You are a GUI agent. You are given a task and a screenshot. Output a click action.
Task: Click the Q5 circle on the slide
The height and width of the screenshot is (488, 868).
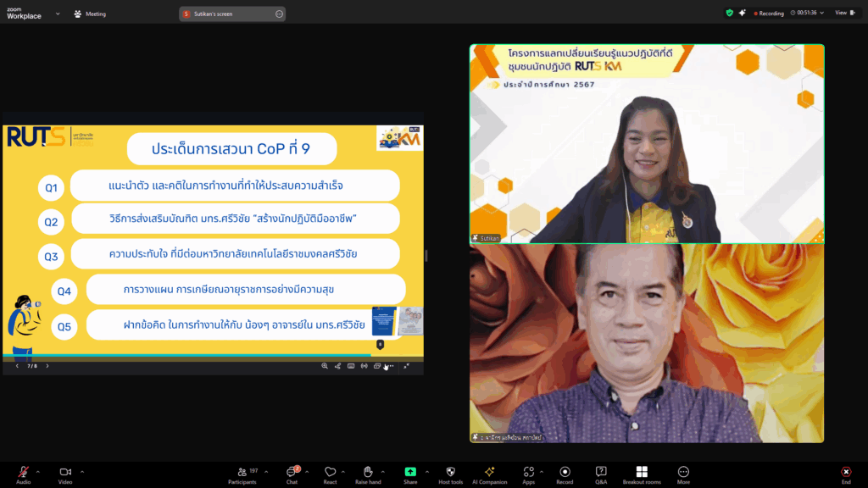click(64, 326)
